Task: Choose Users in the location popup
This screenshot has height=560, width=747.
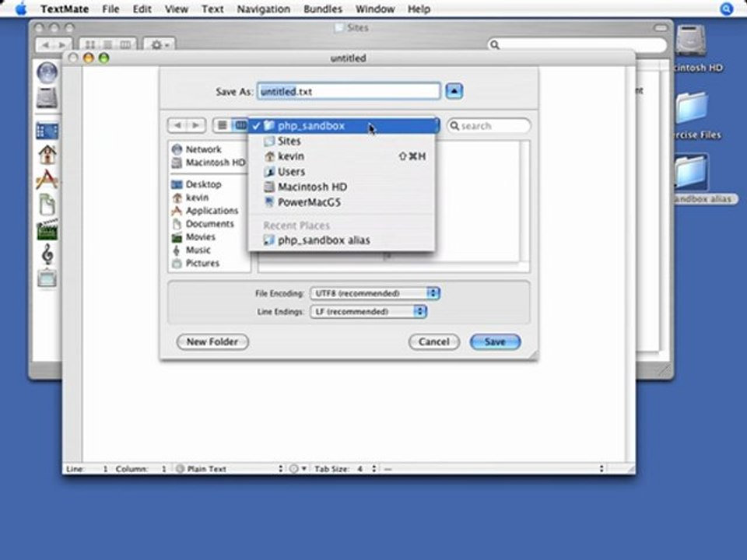Action: click(342, 171)
